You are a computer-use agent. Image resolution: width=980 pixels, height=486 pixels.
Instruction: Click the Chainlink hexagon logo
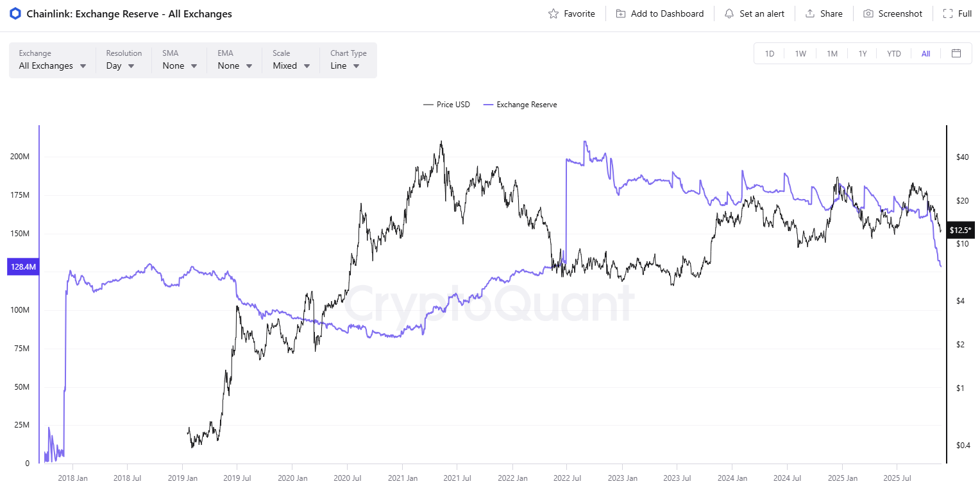click(14, 13)
